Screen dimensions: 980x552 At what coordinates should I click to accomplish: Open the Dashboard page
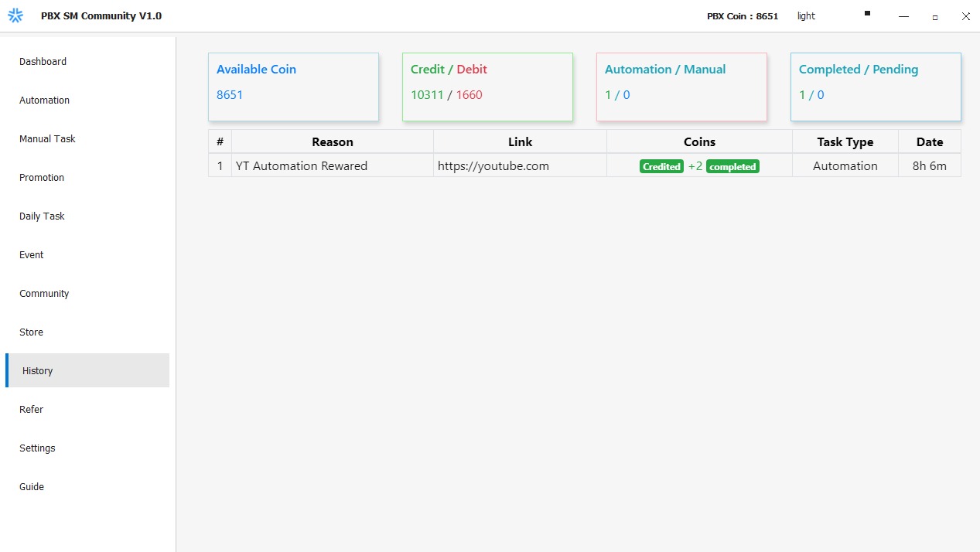click(43, 62)
